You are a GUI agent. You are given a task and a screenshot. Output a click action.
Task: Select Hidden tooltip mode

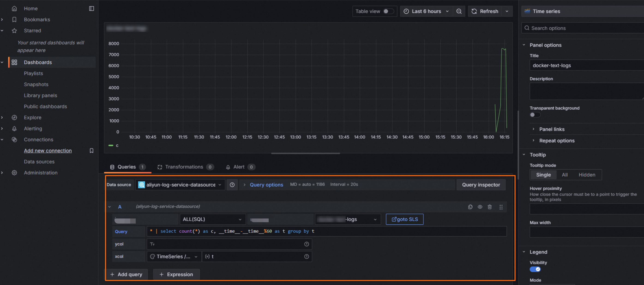pos(587,175)
